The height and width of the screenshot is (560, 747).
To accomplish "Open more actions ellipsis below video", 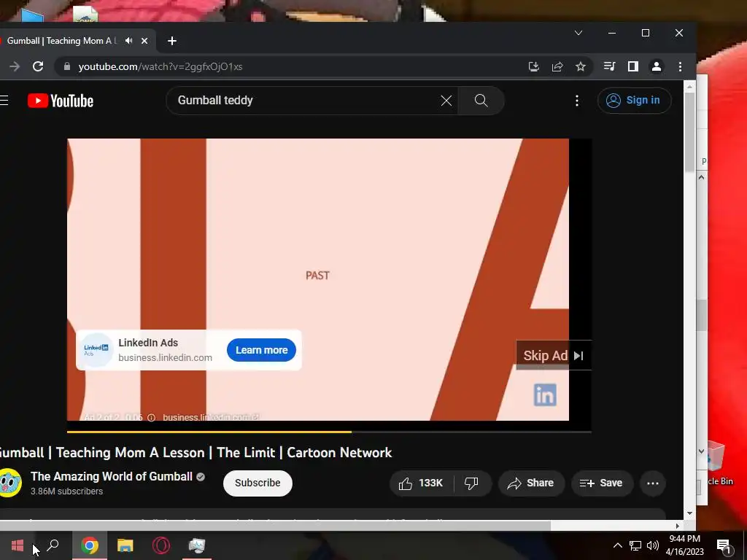I will point(653,483).
